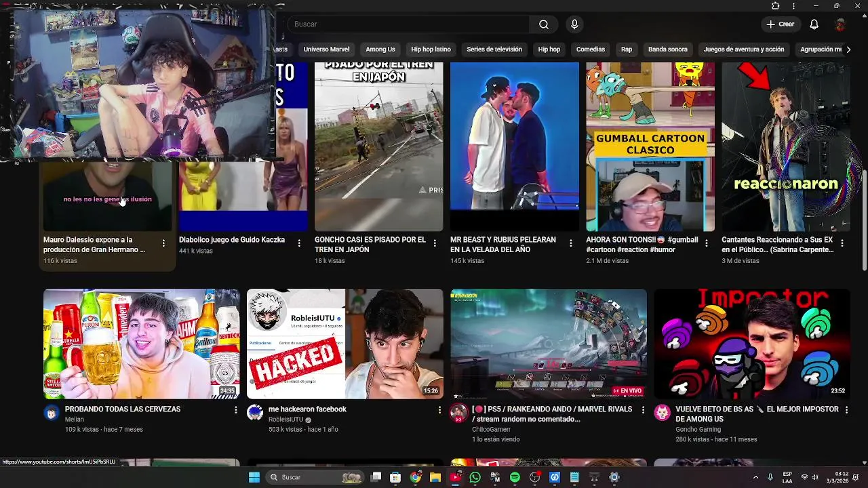Open the HACKED video thumbnail
Viewport: 868px width, 488px height.
click(x=344, y=344)
